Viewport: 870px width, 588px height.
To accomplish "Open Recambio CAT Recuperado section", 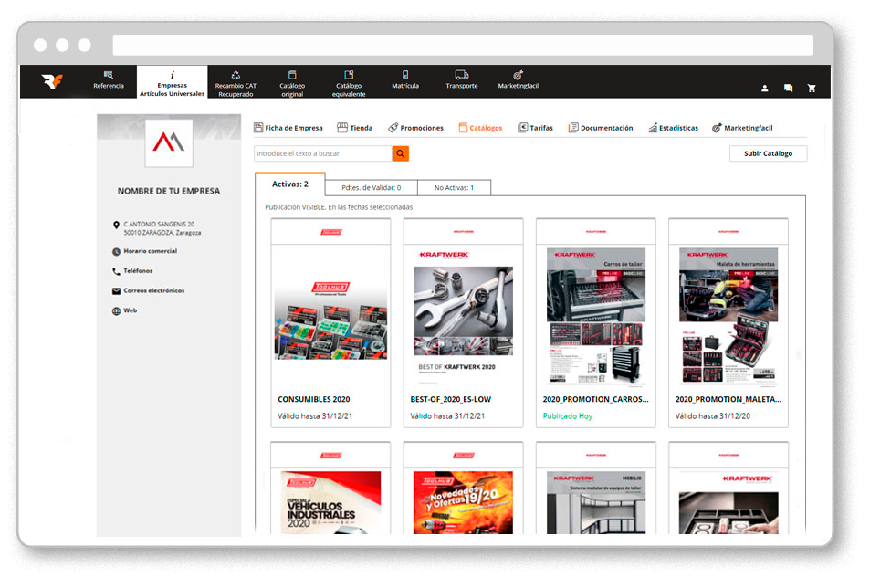I will point(236,81).
